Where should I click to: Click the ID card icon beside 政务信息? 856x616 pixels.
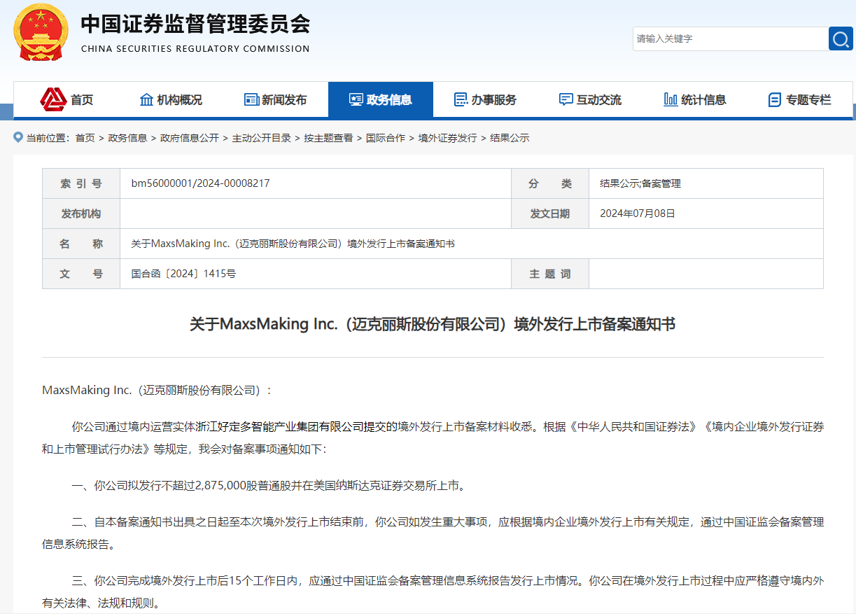point(356,99)
